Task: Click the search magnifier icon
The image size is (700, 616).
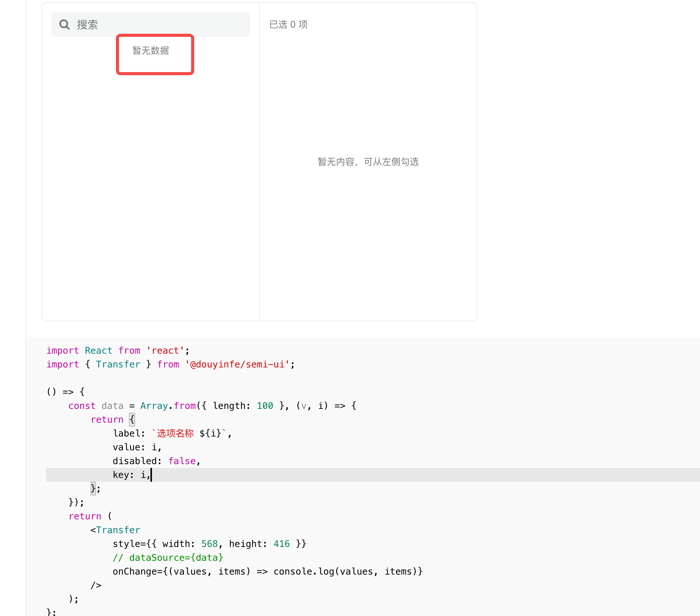Action: coord(64,24)
